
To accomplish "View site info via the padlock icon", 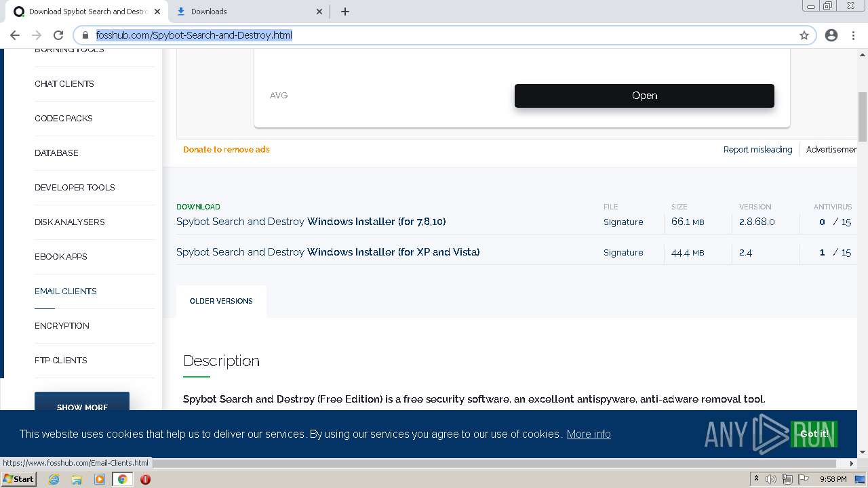I will tap(85, 35).
